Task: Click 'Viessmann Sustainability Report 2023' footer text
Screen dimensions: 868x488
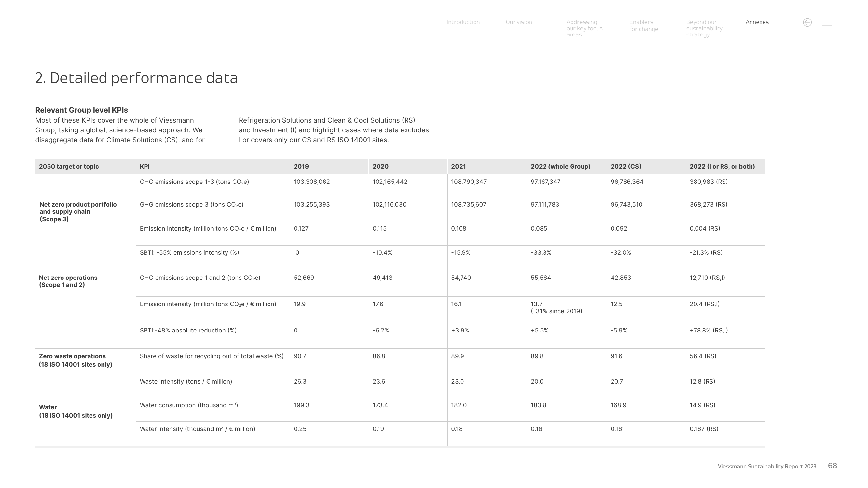Action: [x=766, y=467]
